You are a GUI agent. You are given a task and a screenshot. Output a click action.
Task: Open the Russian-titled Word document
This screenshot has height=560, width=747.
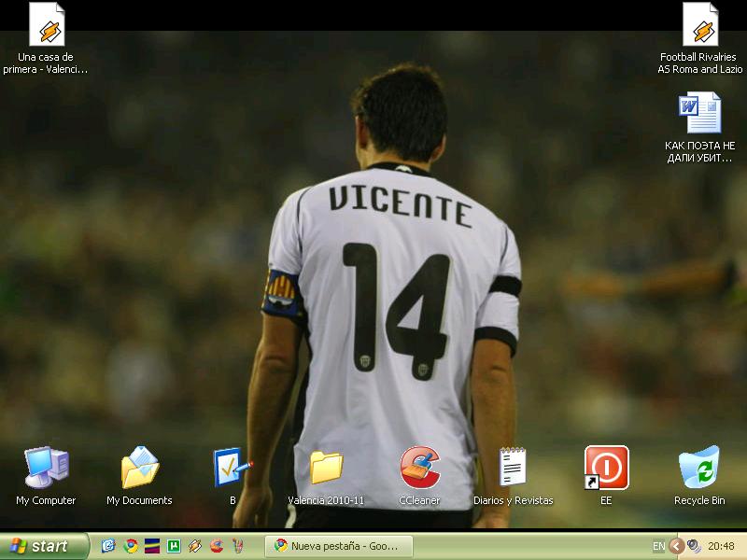tap(699, 114)
